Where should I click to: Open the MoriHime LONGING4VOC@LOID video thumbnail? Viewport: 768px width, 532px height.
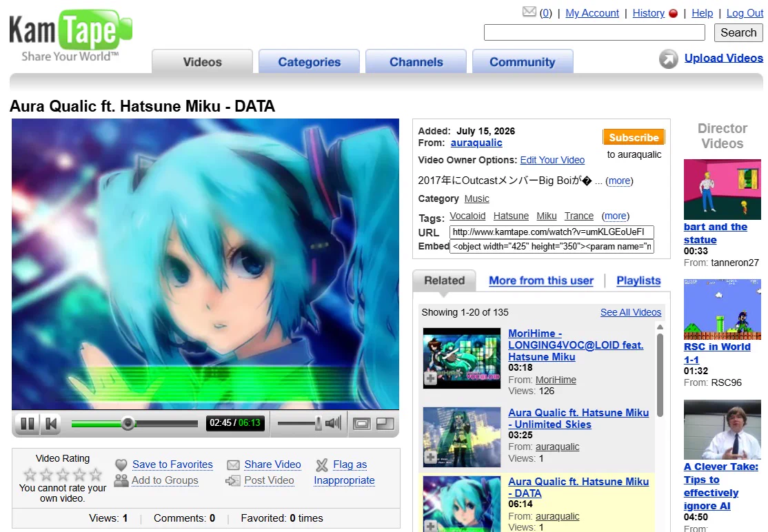pos(461,358)
